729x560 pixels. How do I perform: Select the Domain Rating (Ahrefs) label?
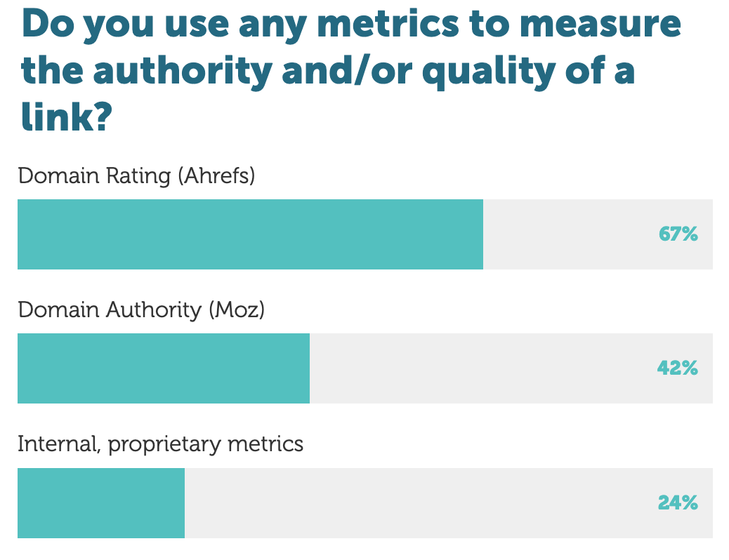point(136,175)
